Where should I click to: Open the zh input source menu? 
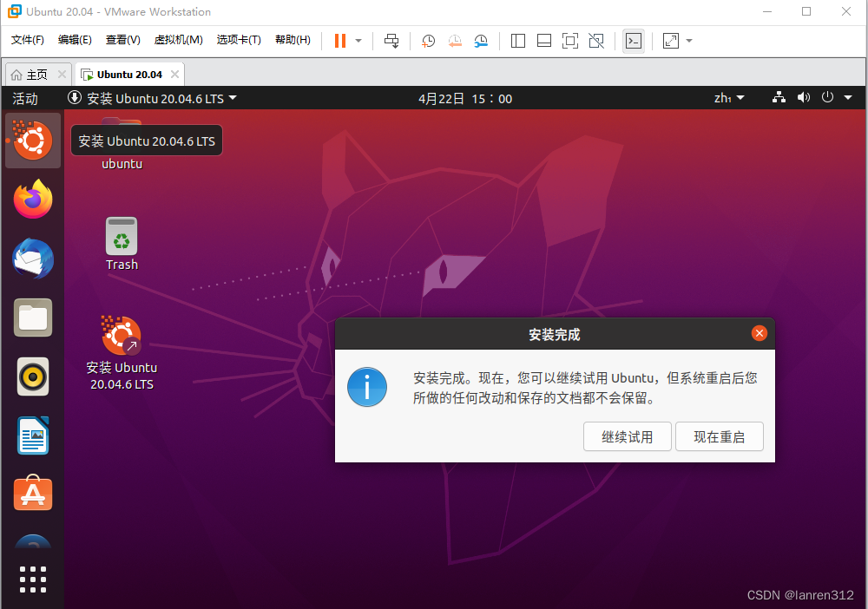coord(729,98)
